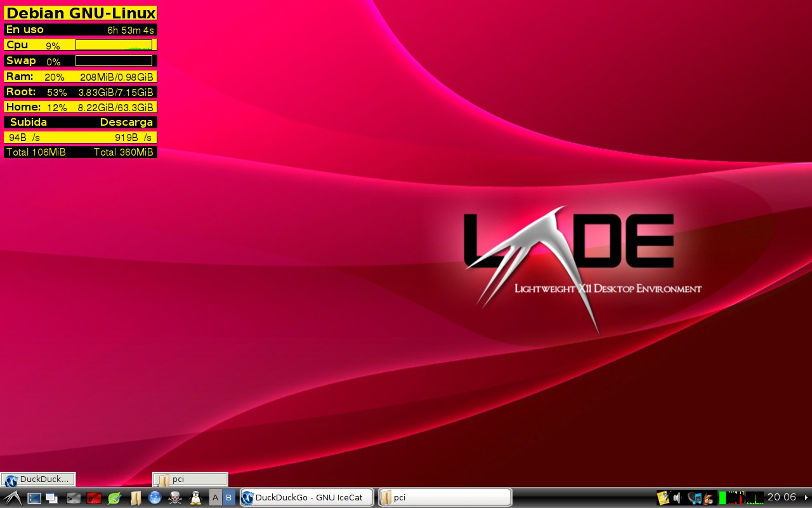Click the Swap usage bar
Screen dimensions: 812x508
(114, 61)
